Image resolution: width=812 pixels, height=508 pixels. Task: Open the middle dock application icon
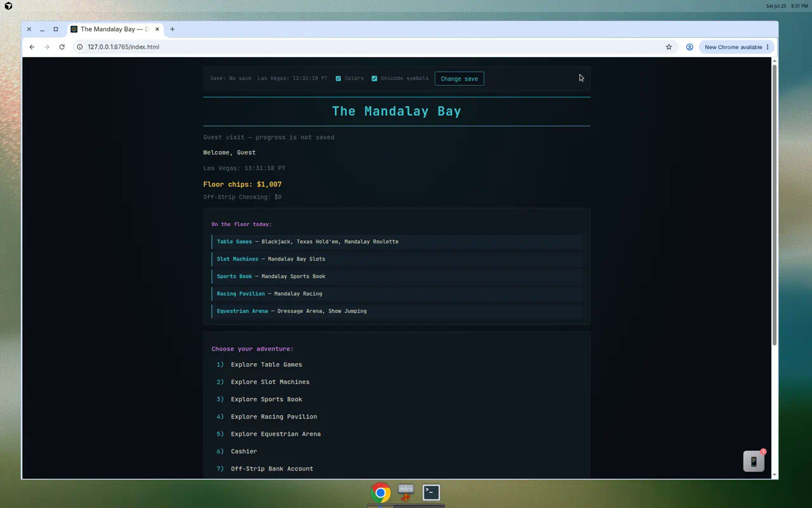click(406, 492)
